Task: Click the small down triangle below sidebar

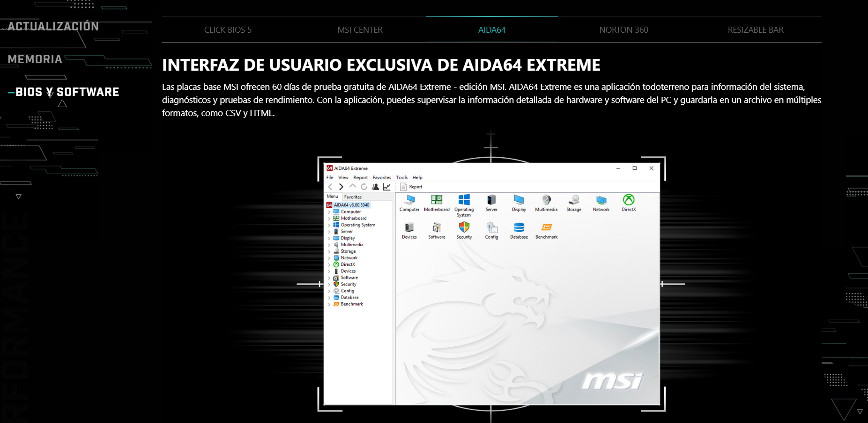Action: [x=19, y=197]
